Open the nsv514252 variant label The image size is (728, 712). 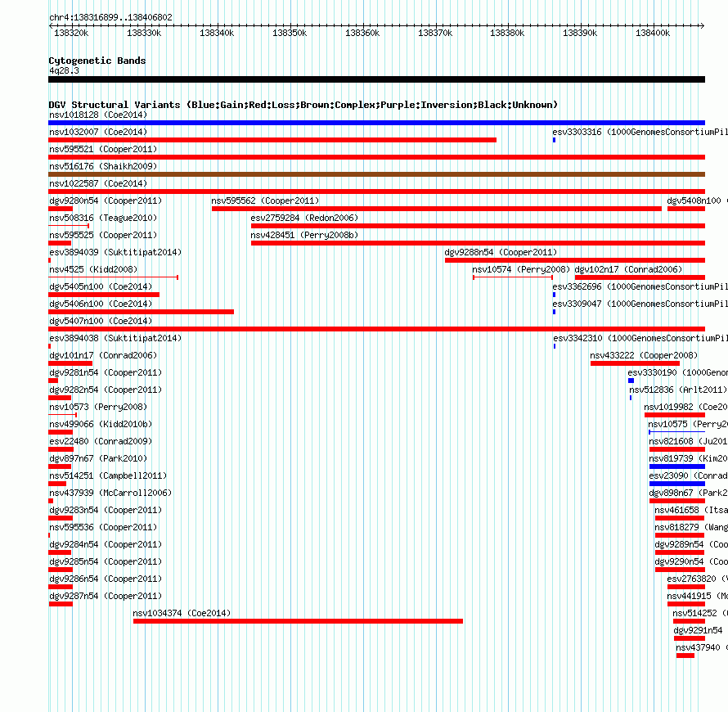(x=700, y=613)
